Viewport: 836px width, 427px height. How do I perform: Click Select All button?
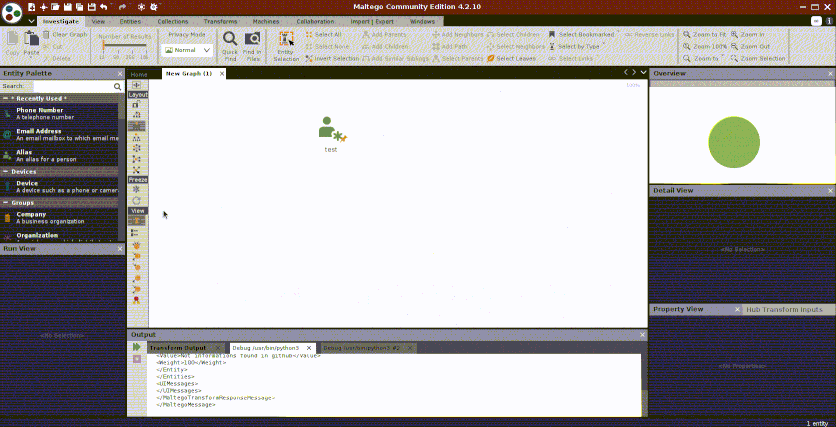click(x=324, y=34)
